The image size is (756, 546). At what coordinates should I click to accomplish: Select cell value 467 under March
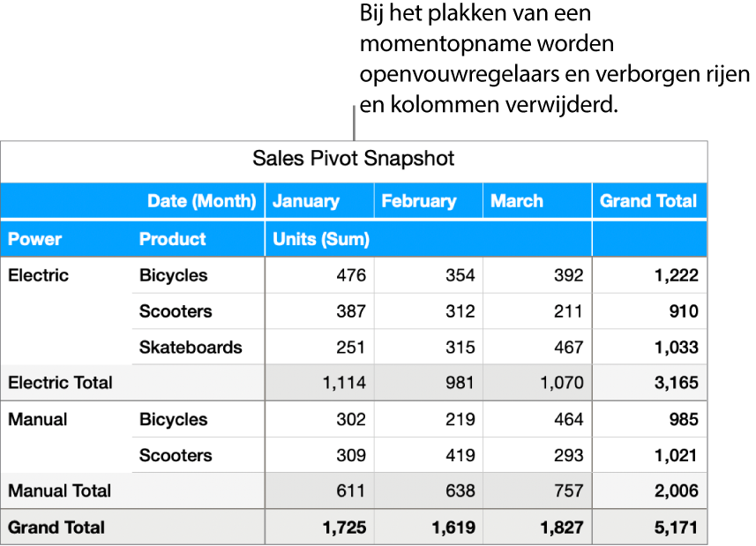[568, 348]
